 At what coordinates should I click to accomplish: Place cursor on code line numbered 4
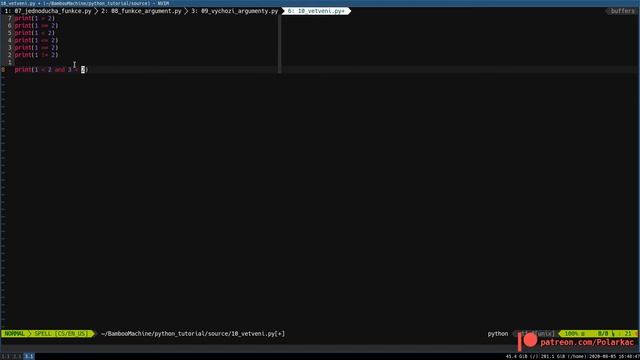36,40
